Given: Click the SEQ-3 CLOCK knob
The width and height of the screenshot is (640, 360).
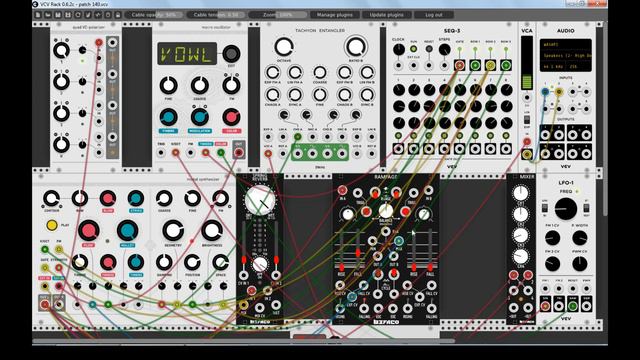Looking at the screenshot, I should (398, 49).
